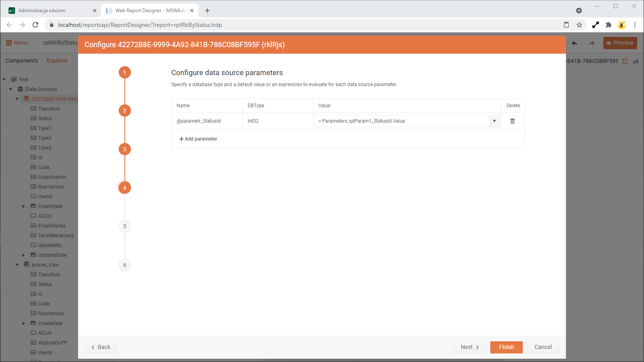
Task: Click the Finish button
Action: click(x=506, y=347)
